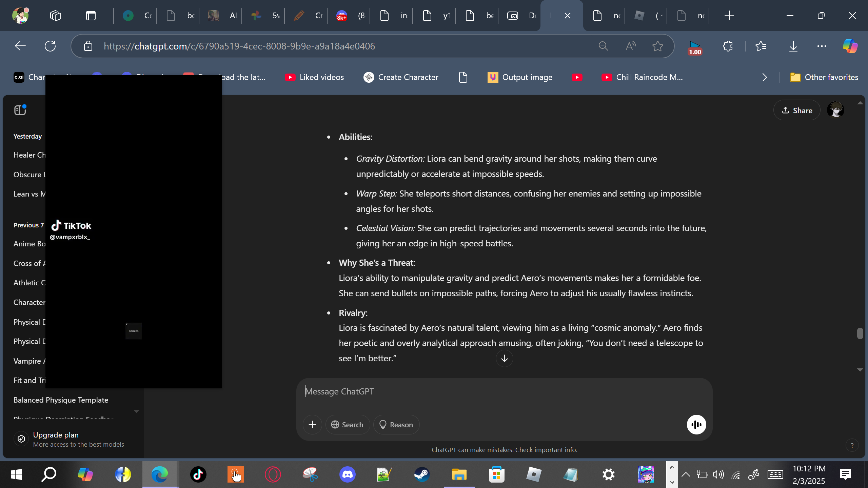Open the Cross of A chat

click(29, 263)
